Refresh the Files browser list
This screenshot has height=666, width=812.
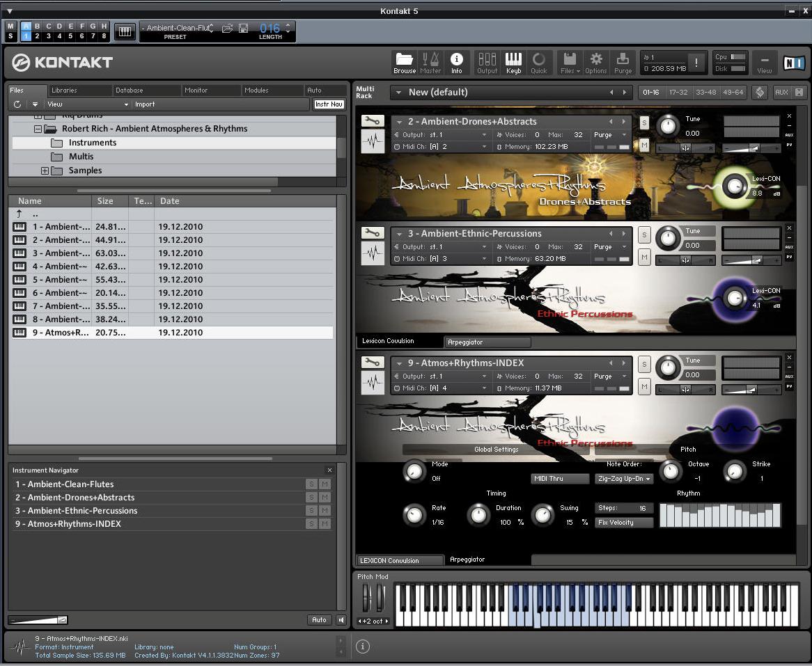click(x=17, y=104)
